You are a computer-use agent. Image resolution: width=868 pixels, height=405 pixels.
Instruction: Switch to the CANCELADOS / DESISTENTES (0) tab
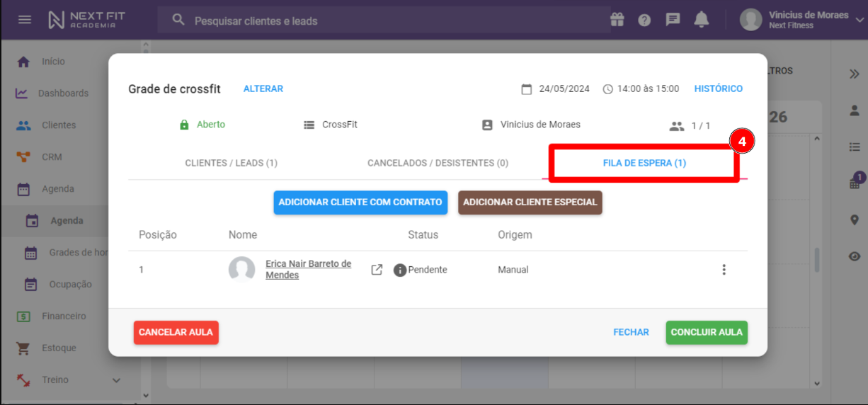(x=438, y=163)
